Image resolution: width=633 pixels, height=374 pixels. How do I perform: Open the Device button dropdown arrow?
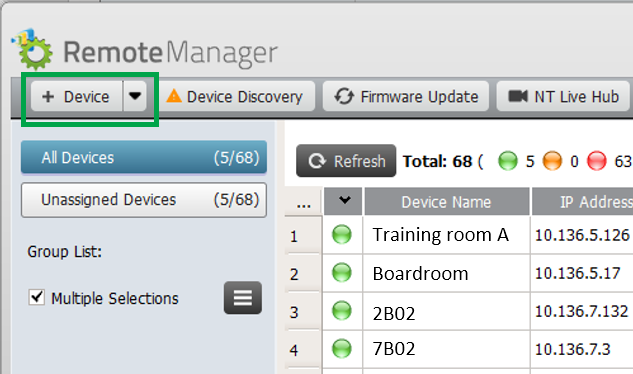point(135,96)
